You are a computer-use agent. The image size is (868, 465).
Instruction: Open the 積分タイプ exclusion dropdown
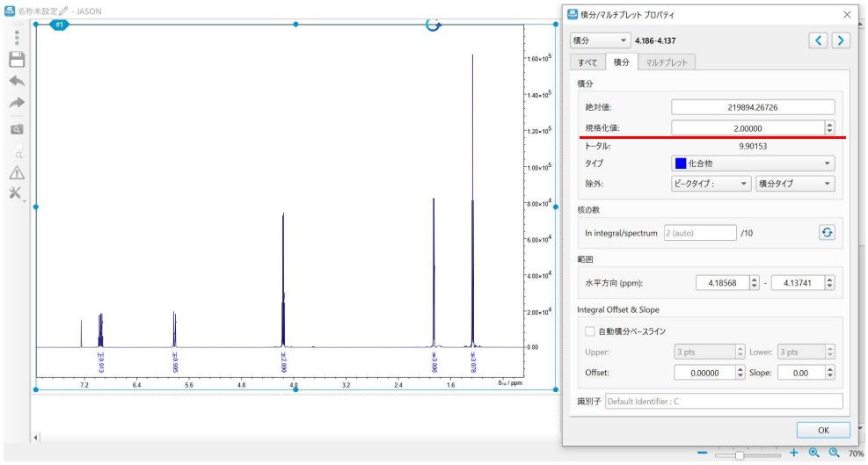pos(794,184)
